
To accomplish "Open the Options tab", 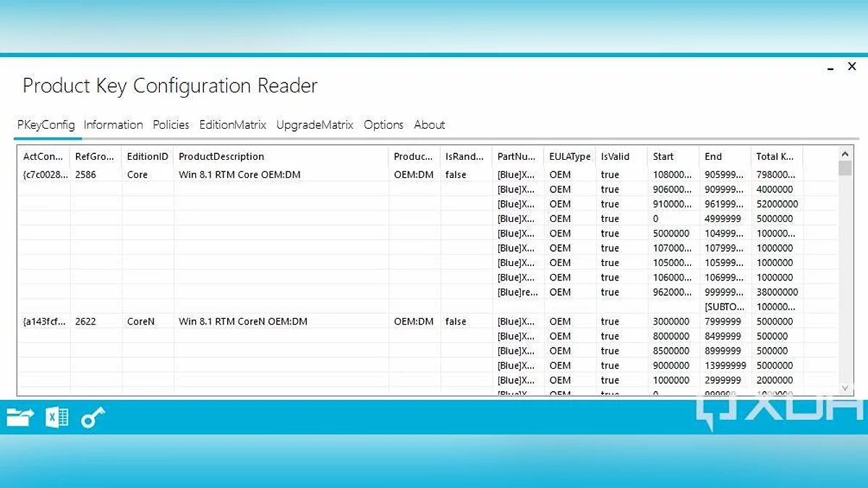I will [383, 124].
